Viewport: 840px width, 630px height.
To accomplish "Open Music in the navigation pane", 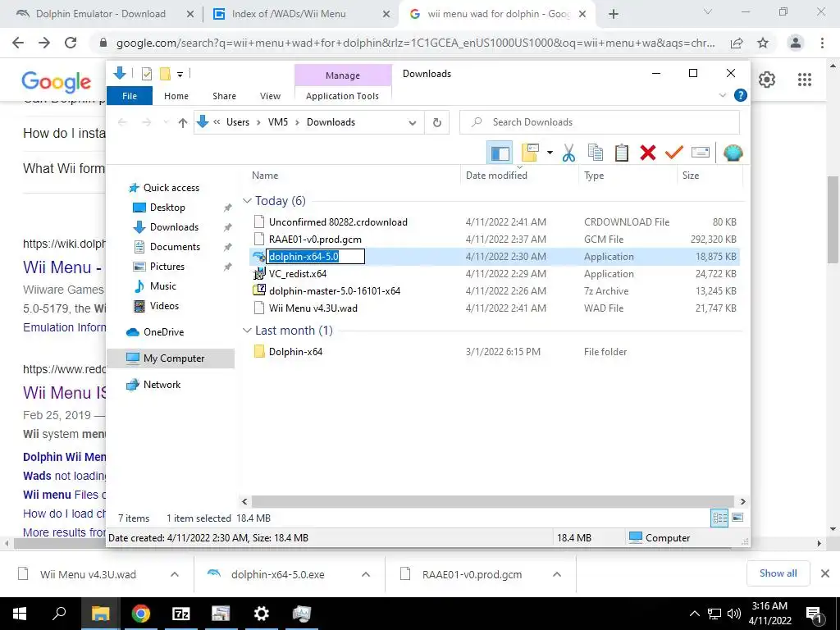I will [x=163, y=286].
